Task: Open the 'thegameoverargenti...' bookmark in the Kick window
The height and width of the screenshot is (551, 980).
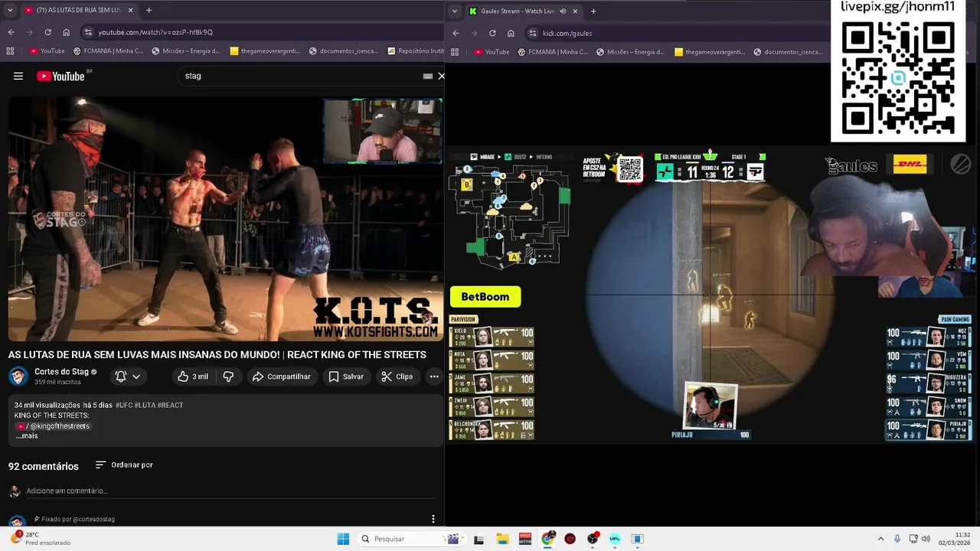Action: point(710,51)
